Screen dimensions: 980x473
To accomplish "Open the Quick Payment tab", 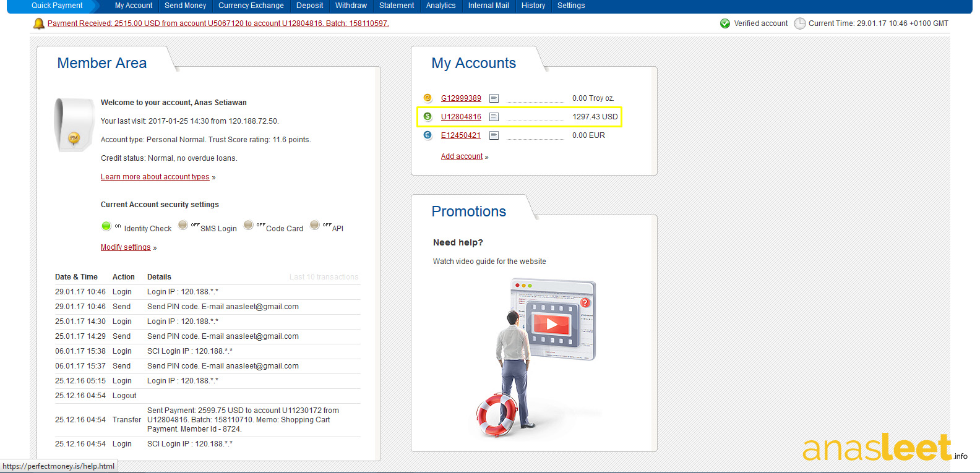I will (x=57, y=6).
